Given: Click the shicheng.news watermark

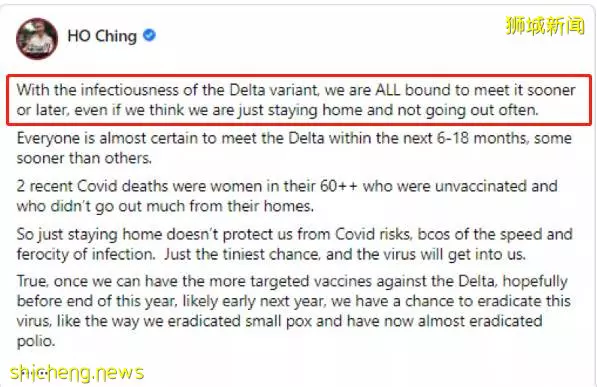Looking at the screenshot, I should (x=77, y=373).
